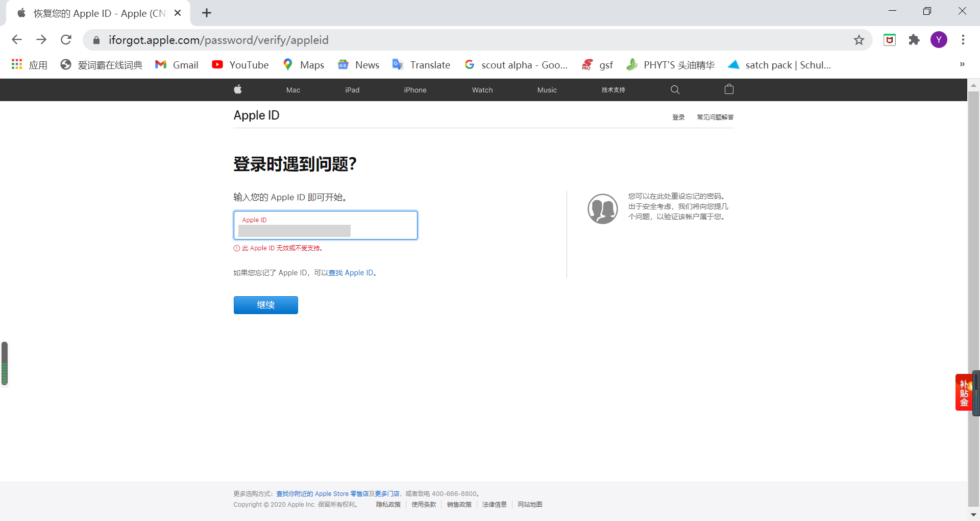Viewport: 980px width, 521px height.
Task: Click the Apple logo in navigation bar
Action: coord(238,90)
